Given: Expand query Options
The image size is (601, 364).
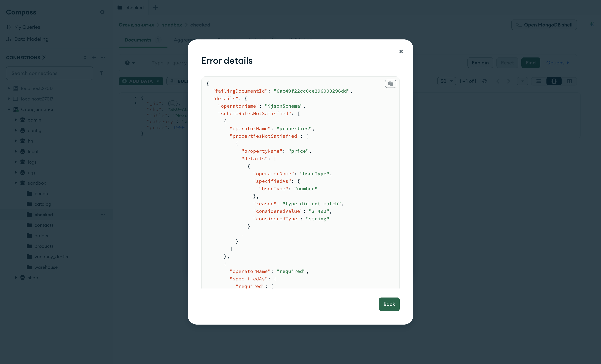Looking at the screenshot, I should pos(557,63).
